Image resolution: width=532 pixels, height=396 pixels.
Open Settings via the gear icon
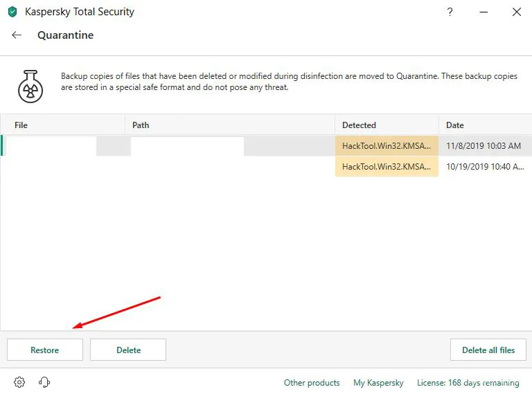(19, 382)
